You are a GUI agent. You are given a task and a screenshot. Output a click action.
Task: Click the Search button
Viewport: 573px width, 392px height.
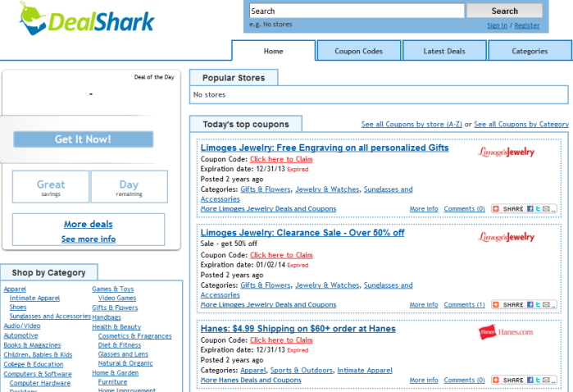click(505, 11)
